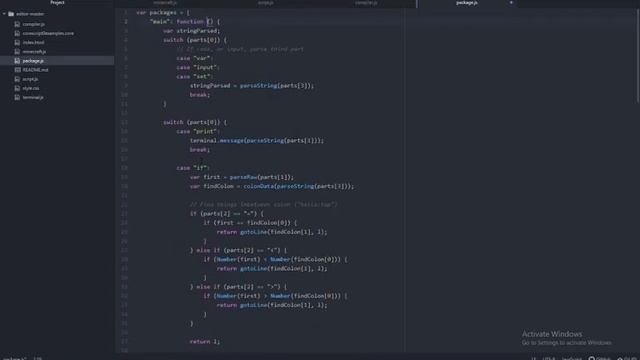Click stringParsed = parseString(parts[3]) line

tap(252, 86)
